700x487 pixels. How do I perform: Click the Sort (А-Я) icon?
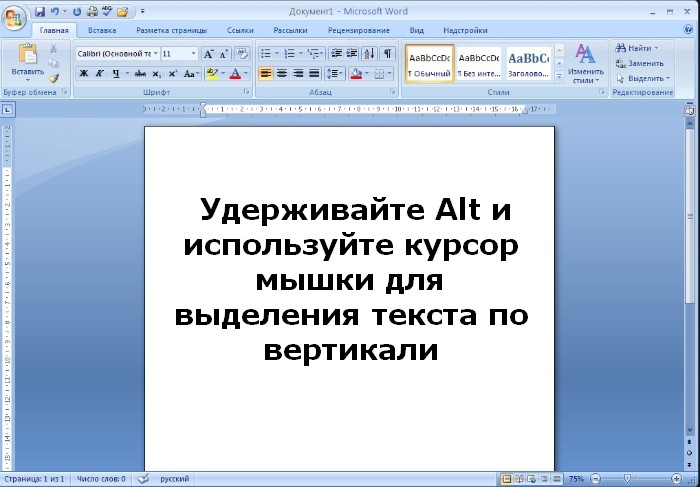(x=370, y=54)
